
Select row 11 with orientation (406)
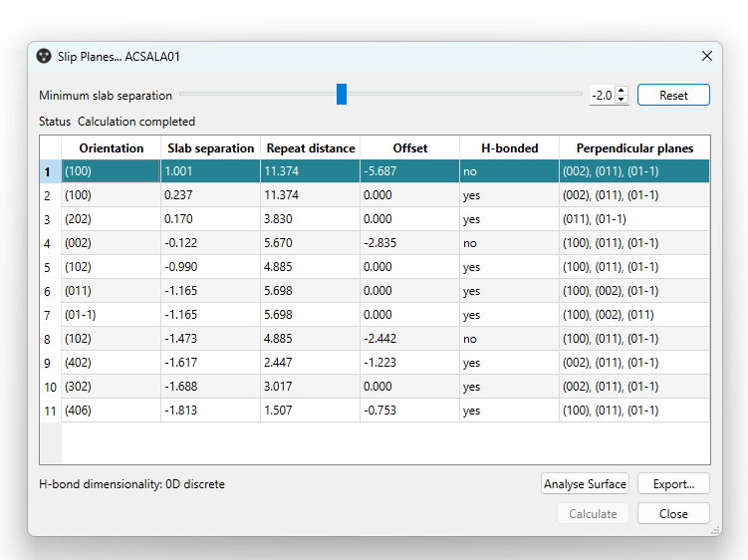click(110, 411)
